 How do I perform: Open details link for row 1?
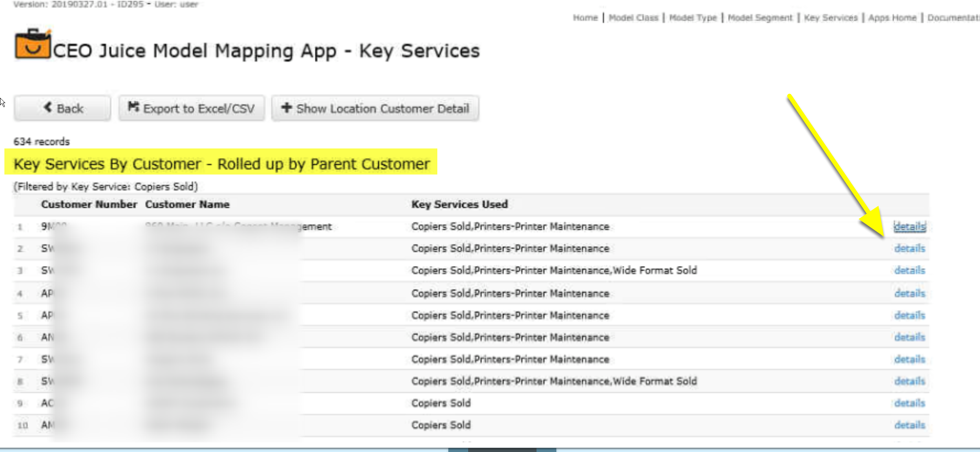[x=909, y=226]
